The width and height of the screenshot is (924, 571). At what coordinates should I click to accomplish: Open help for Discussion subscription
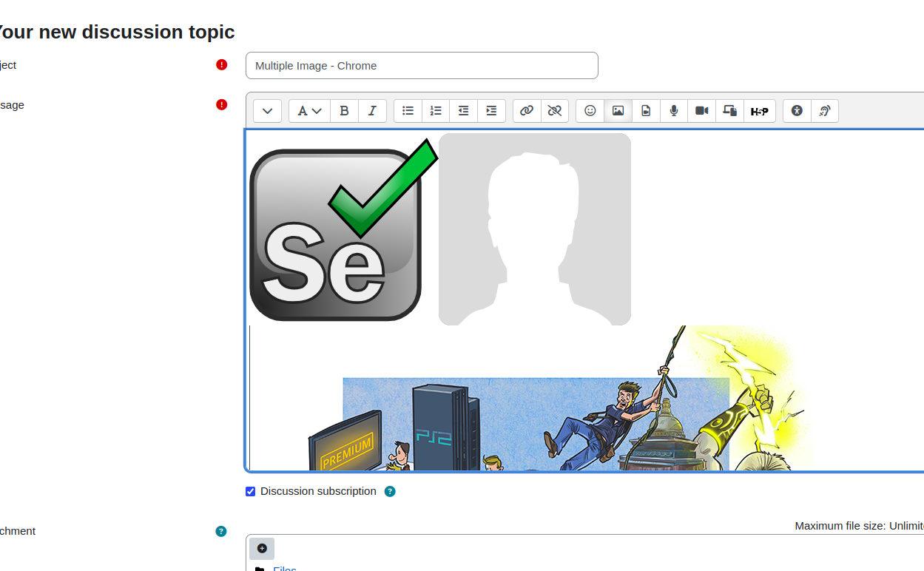point(390,492)
